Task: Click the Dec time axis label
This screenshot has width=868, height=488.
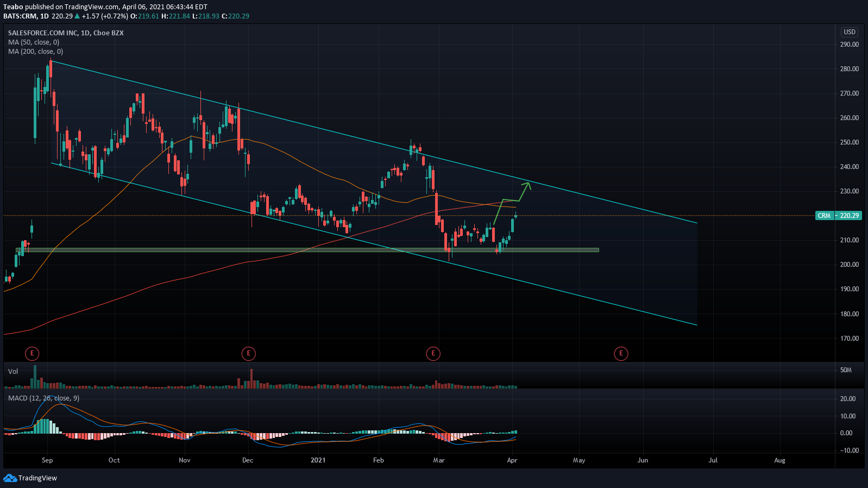Action: [x=248, y=460]
